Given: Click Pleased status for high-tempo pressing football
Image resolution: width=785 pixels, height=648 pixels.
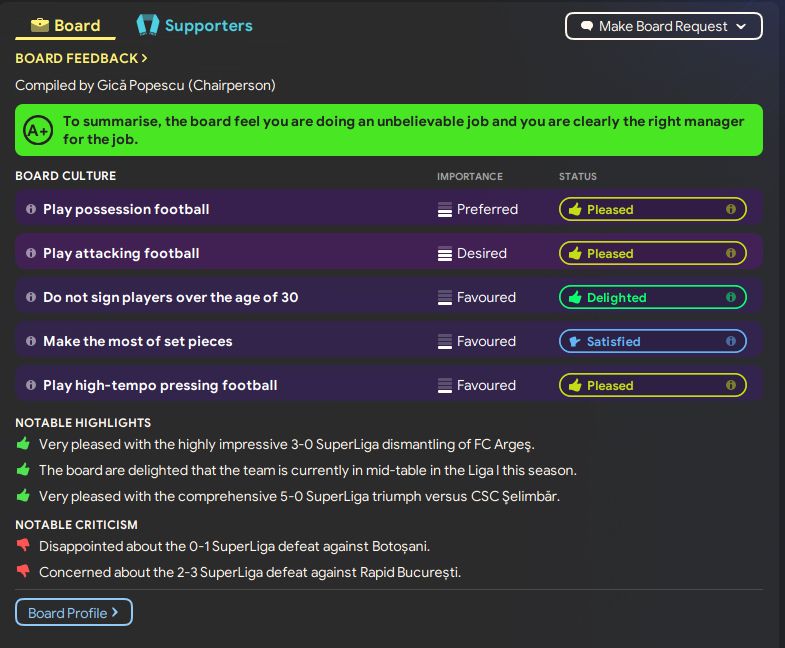Looking at the screenshot, I should click(652, 386).
